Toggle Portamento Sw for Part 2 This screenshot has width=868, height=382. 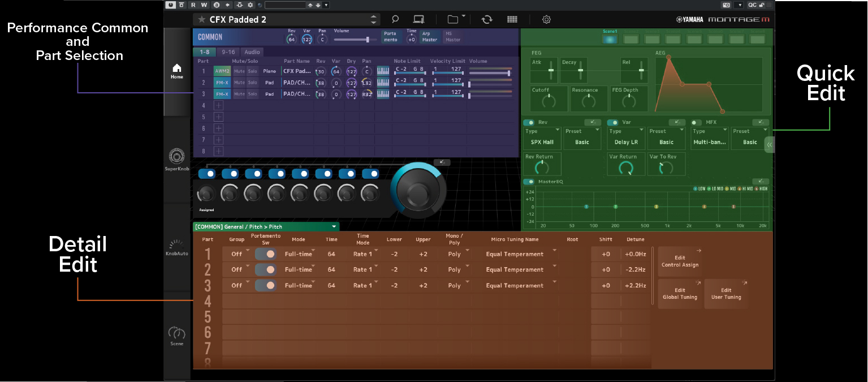point(266,270)
